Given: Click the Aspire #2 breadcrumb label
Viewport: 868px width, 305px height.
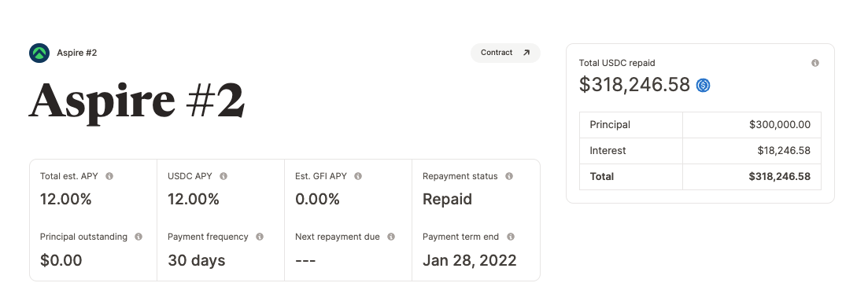Looking at the screenshot, I should pyautogui.click(x=77, y=53).
